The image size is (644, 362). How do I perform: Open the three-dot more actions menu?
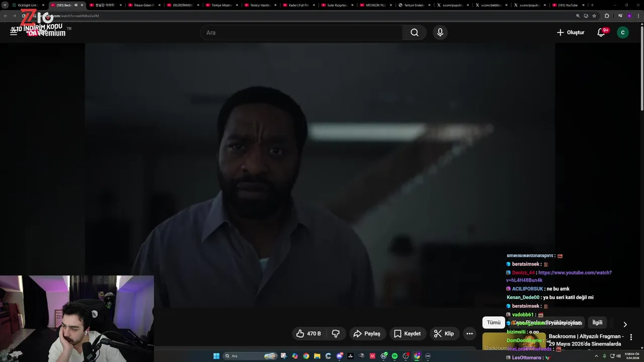pyautogui.click(x=469, y=333)
